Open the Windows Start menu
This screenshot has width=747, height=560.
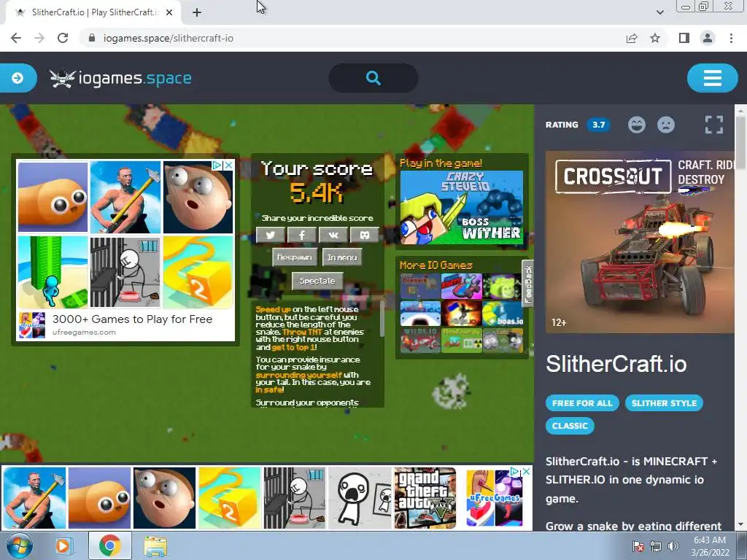[x=19, y=545]
